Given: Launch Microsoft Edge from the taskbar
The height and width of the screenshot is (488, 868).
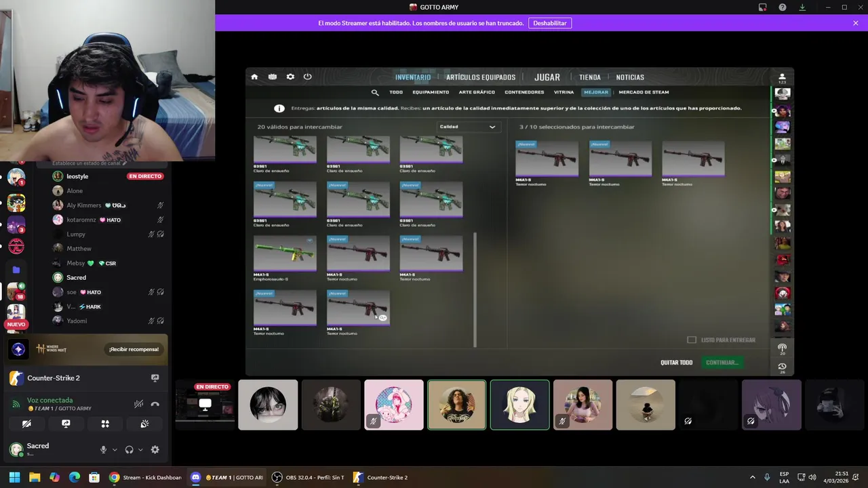Looking at the screenshot, I should point(75,477).
